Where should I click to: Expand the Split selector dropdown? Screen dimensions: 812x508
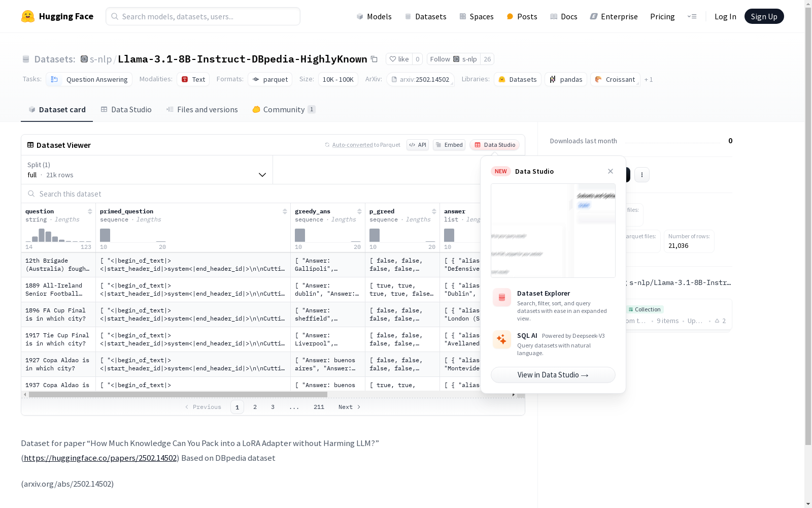tap(147, 170)
